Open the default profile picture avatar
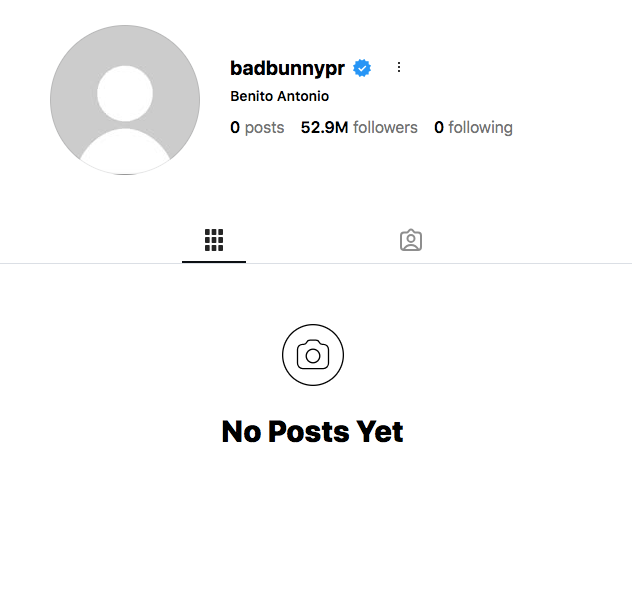This screenshot has width=632, height=596. click(125, 100)
